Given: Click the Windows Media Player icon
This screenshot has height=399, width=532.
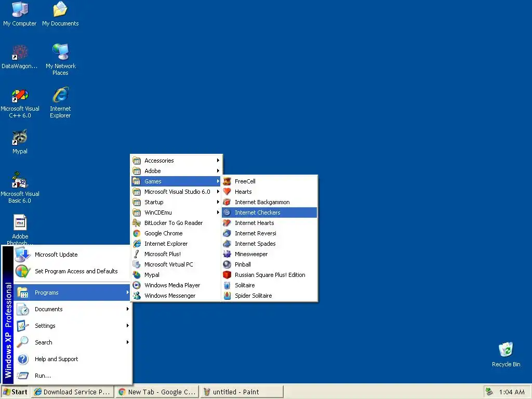Looking at the screenshot, I should (137, 285).
